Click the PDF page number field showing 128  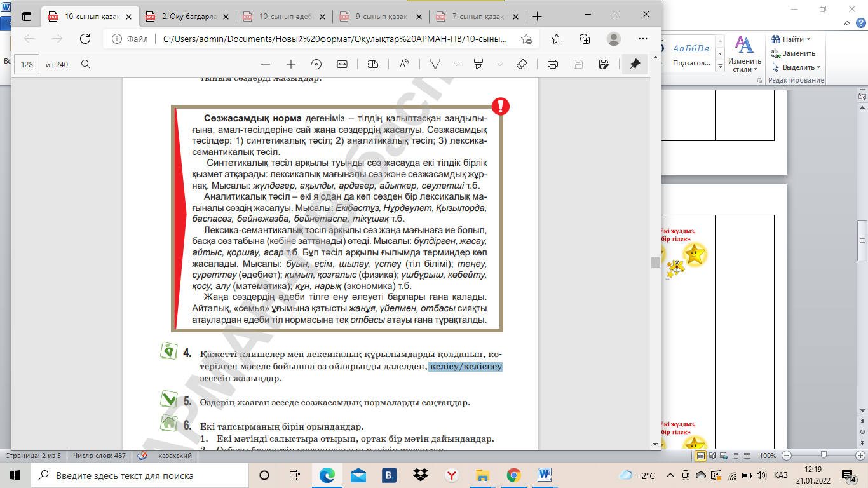[x=27, y=64]
